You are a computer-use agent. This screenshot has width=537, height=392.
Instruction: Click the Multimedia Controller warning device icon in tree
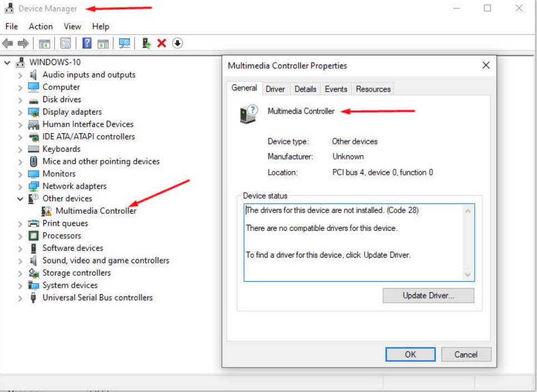coord(47,211)
